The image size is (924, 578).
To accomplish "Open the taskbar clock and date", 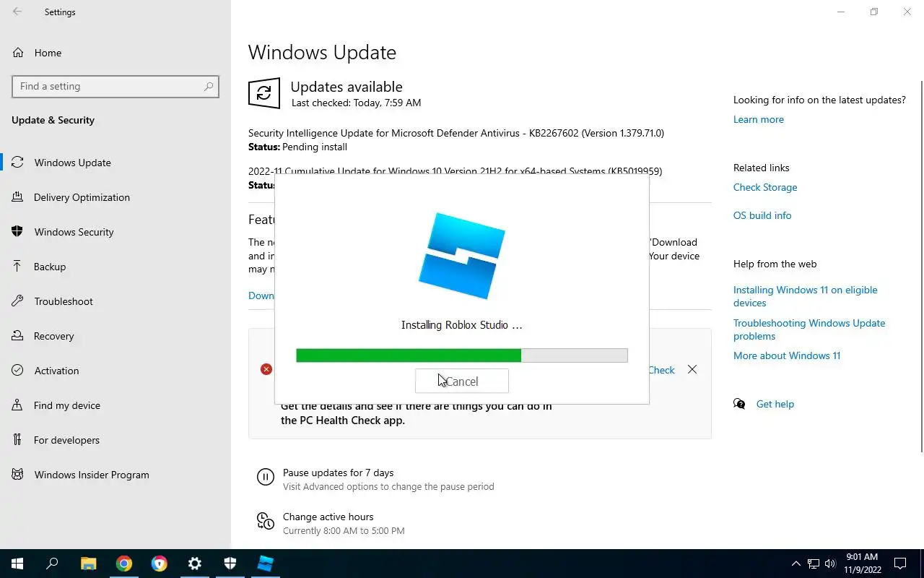I will point(862,564).
